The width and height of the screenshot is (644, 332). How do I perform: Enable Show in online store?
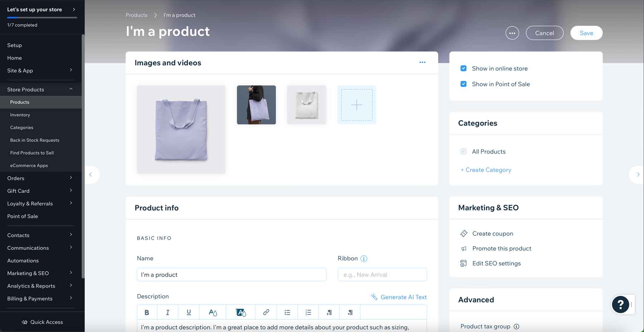464,68
